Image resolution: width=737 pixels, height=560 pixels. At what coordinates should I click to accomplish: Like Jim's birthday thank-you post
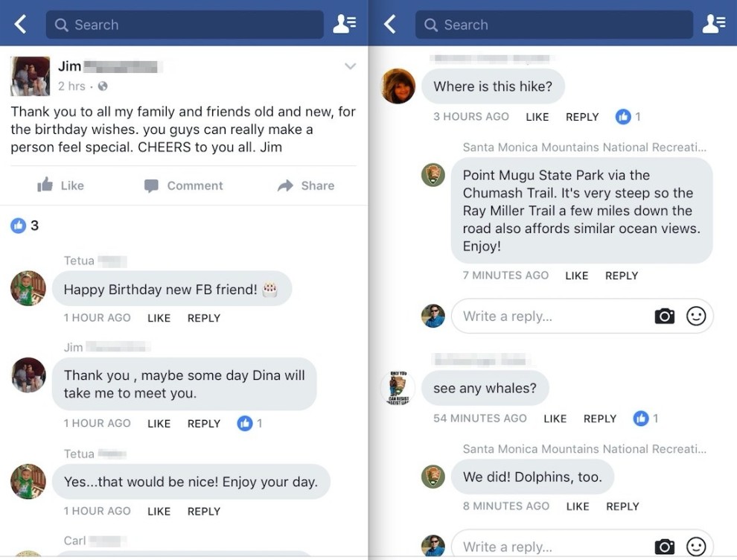[x=61, y=185]
